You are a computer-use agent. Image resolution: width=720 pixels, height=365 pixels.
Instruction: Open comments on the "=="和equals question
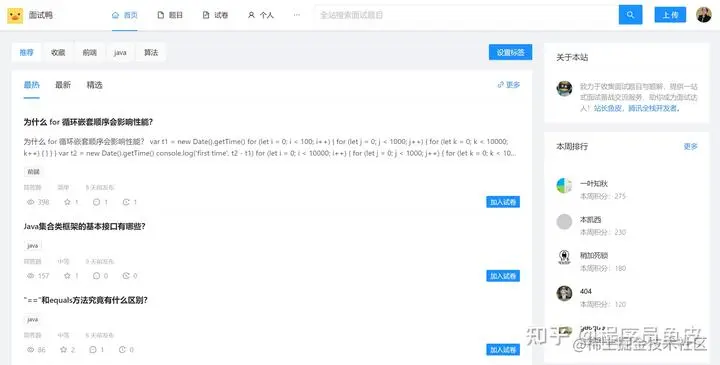point(93,350)
